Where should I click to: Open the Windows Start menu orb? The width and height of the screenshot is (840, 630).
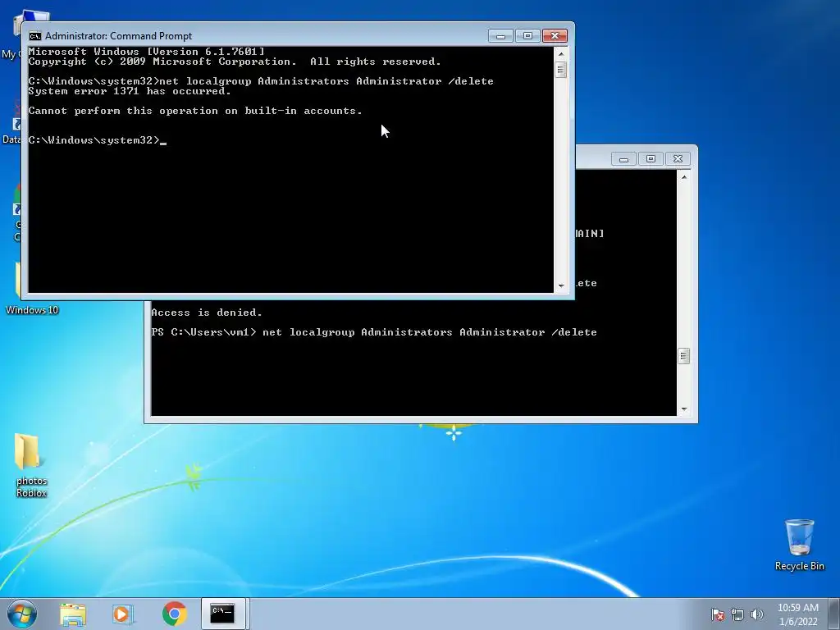point(22,614)
